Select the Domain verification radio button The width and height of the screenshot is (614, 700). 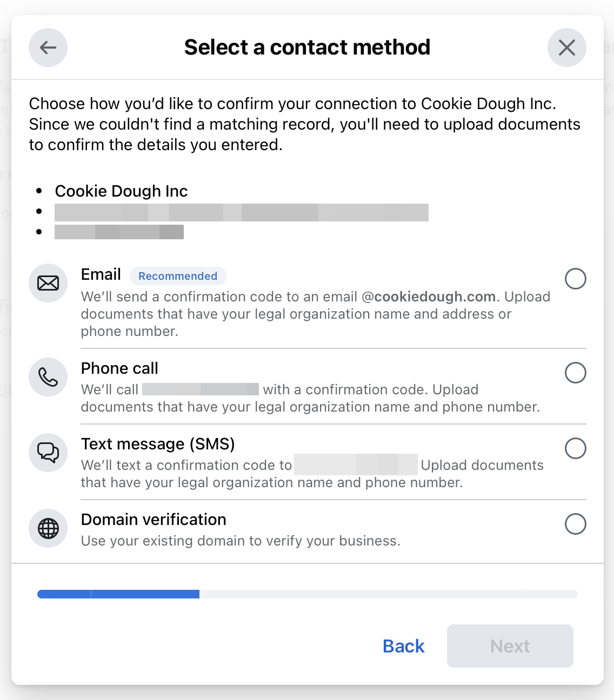pyautogui.click(x=576, y=524)
